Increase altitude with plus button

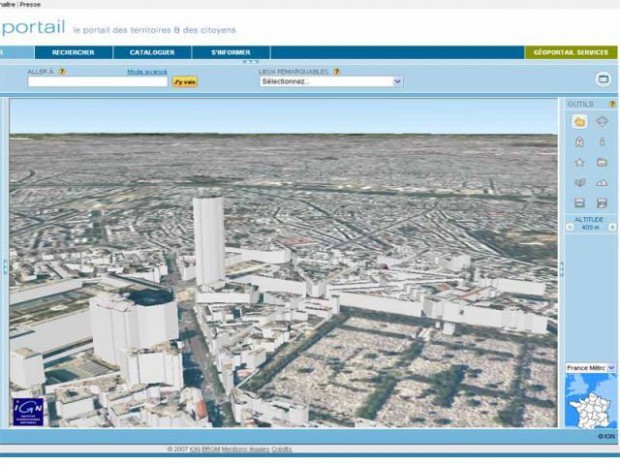[x=612, y=227]
